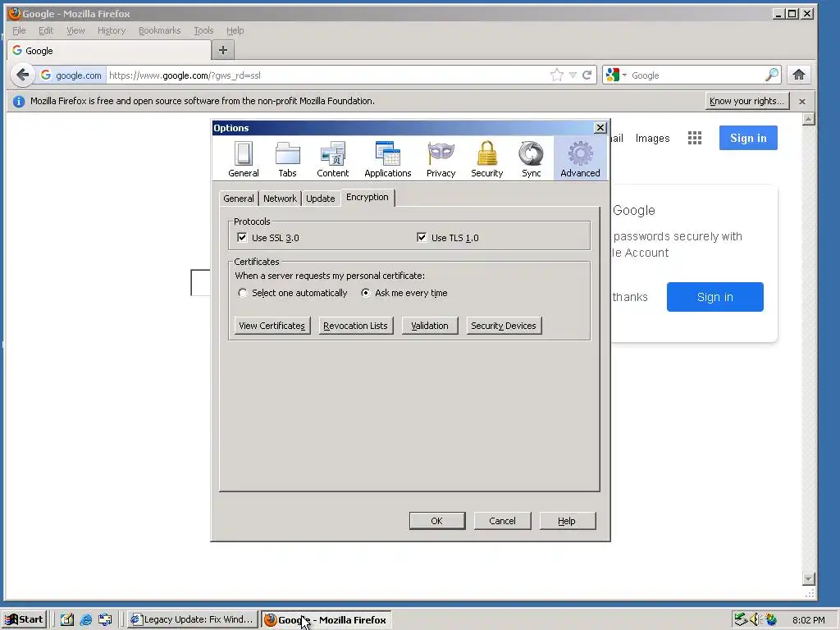This screenshot has height=630, width=840.
Task: Open the General options category
Action: (x=243, y=158)
